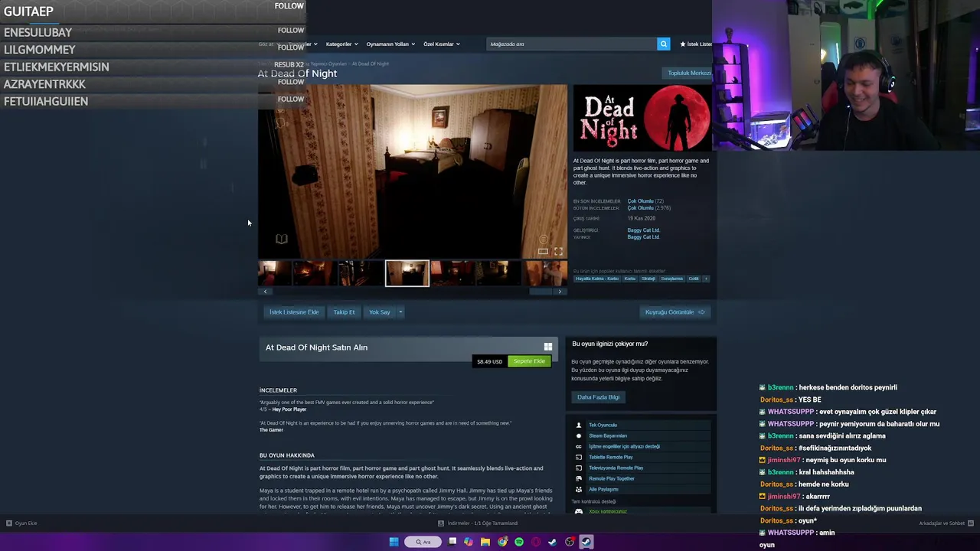Click the Strateji tag
The height and width of the screenshot is (551, 980).
click(648, 279)
